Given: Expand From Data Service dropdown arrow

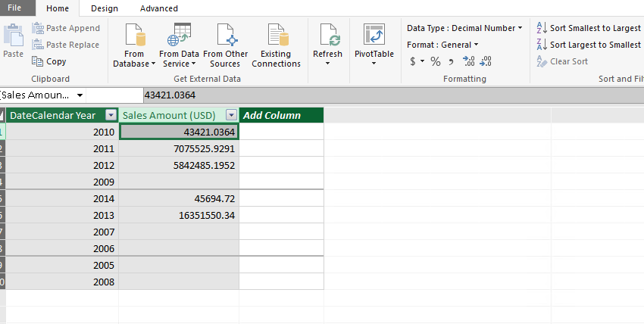Looking at the screenshot, I should coord(193,64).
